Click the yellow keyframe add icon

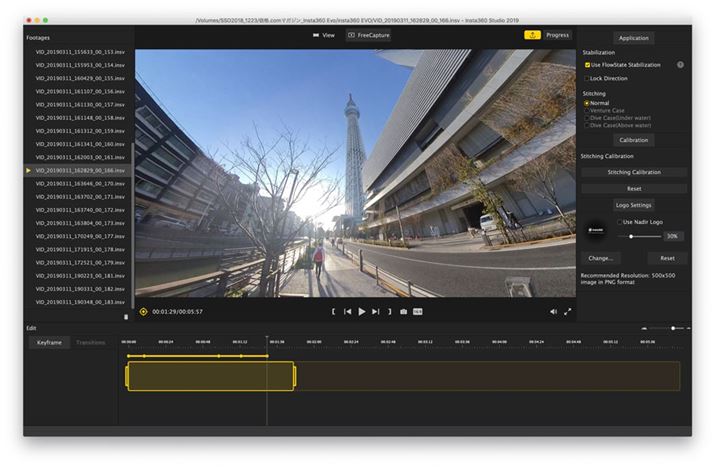(143, 311)
